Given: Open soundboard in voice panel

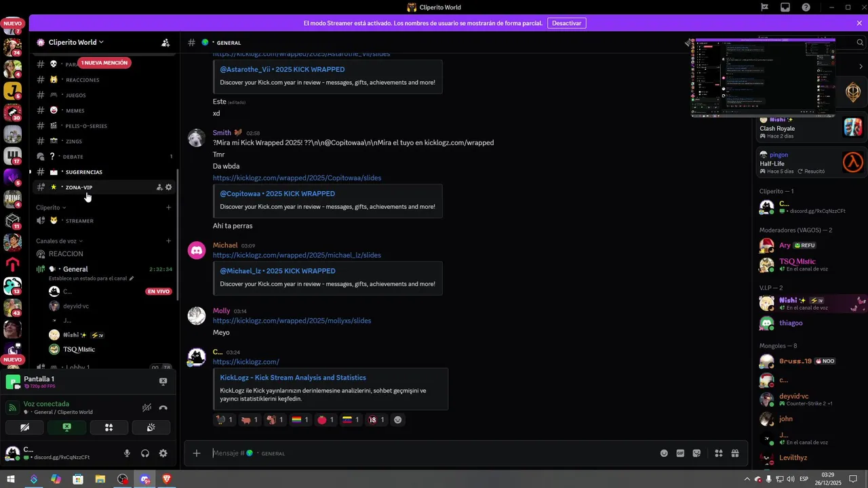Looking at the screenshot, I should pos(151,427).
